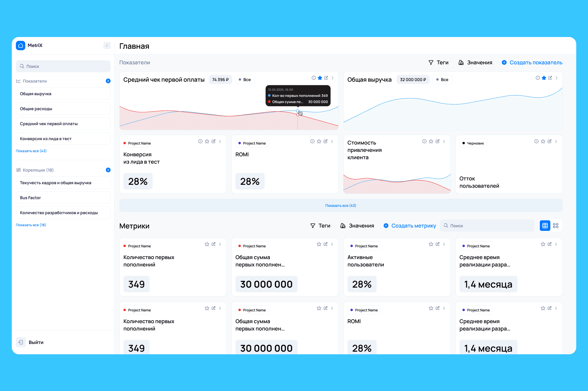Click sidebar link Показать все (43)

point(31,151)
